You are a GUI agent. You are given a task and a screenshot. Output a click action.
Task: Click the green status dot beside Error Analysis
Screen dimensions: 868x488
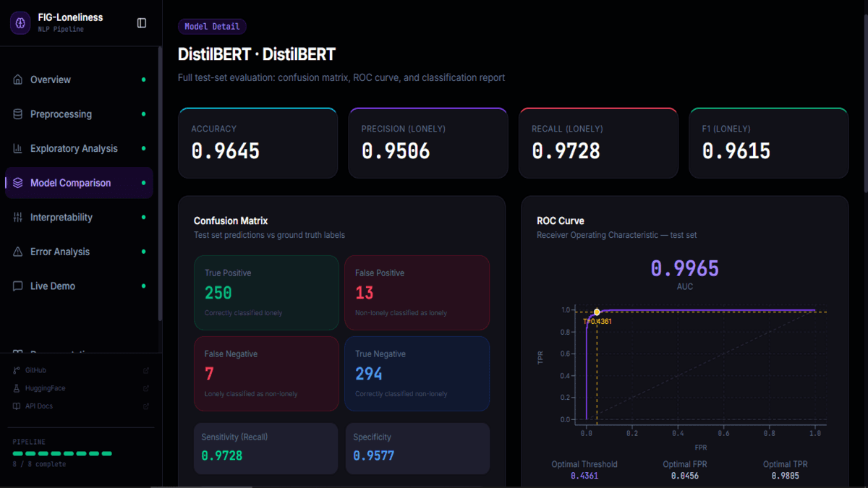[144, 252]
